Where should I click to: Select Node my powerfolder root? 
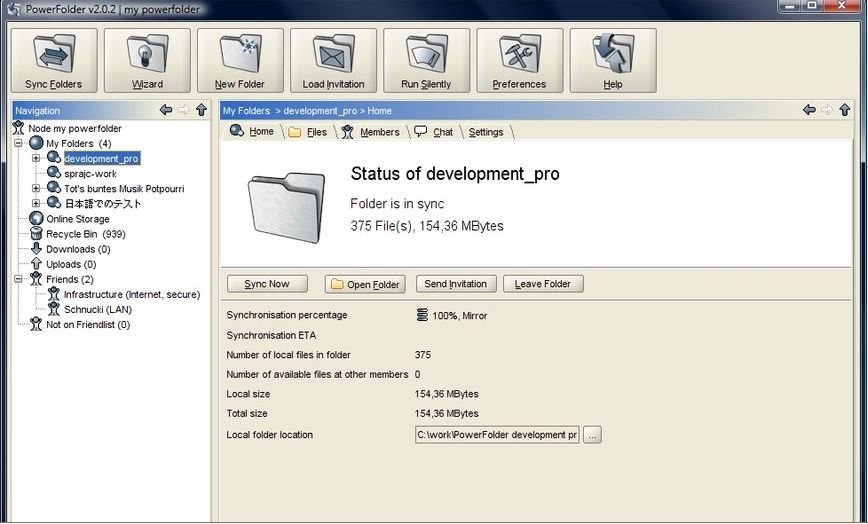pos(75,128)
